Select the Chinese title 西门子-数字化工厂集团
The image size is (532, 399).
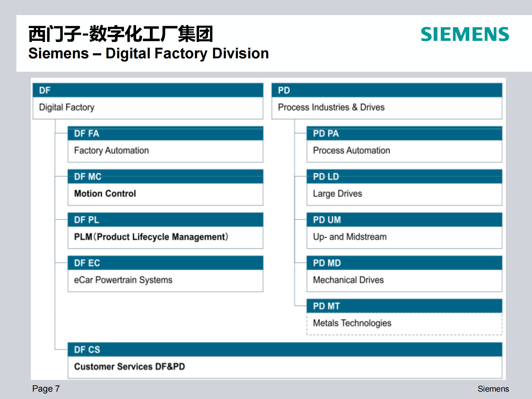pyautogui.click(x=121, y=34)
